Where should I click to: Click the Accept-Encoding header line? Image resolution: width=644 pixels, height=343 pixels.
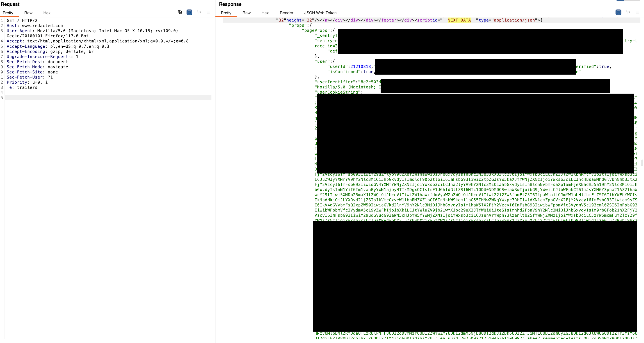pyautogui.click(x=50, y=52)
